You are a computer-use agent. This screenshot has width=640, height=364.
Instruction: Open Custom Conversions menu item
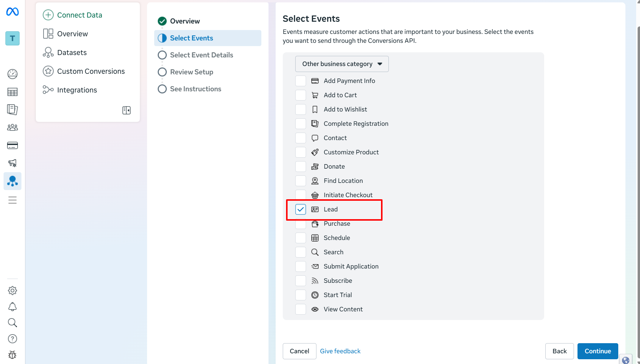pos(91,71)
